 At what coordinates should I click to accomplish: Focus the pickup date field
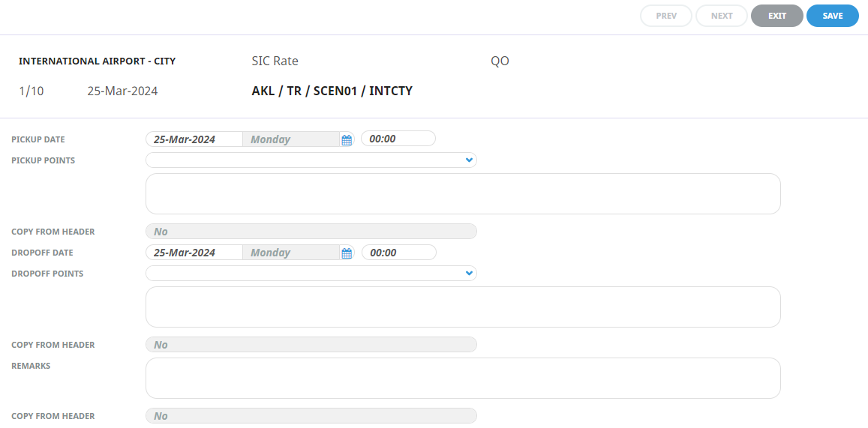[x=194, y=139]
